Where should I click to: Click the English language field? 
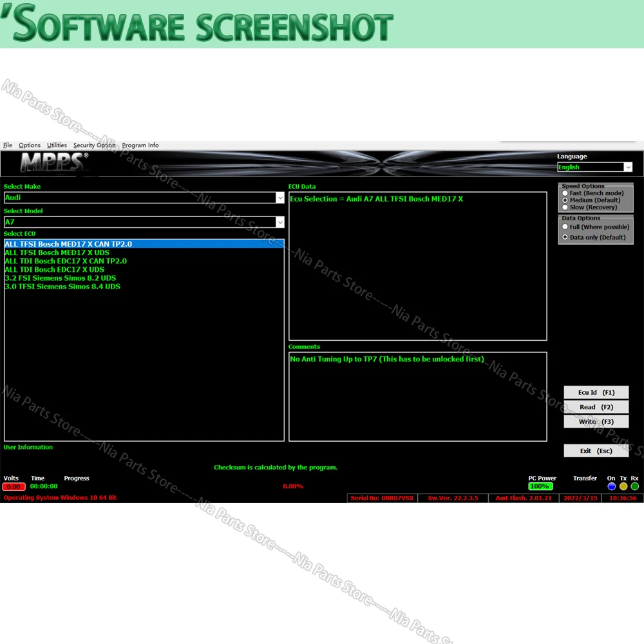[591, 167]
